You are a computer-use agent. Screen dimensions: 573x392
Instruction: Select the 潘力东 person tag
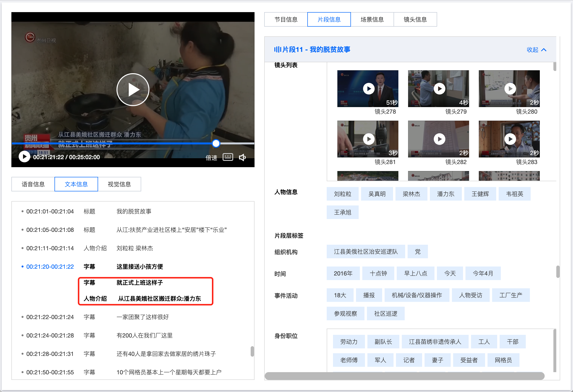tap(446, 194)
